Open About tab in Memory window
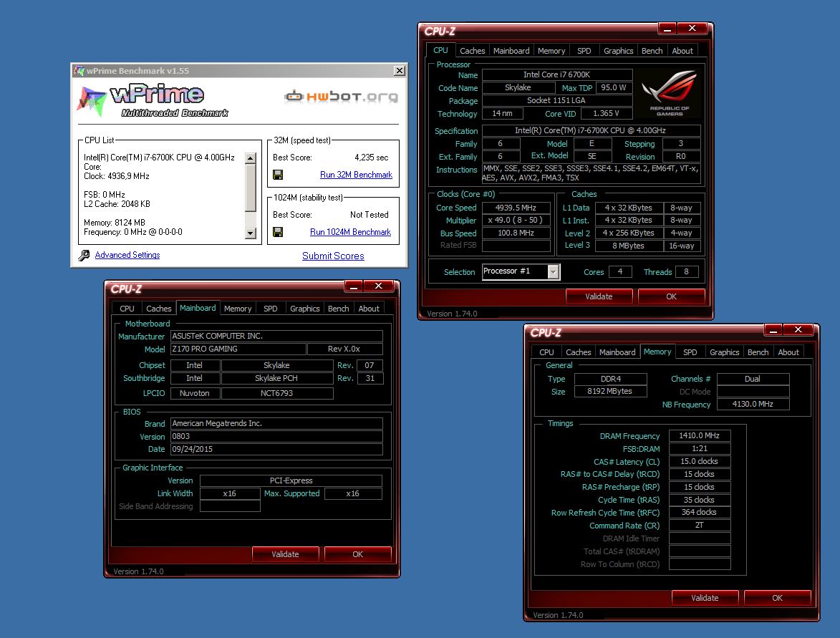Screen dimensions: 840x638 788,352
